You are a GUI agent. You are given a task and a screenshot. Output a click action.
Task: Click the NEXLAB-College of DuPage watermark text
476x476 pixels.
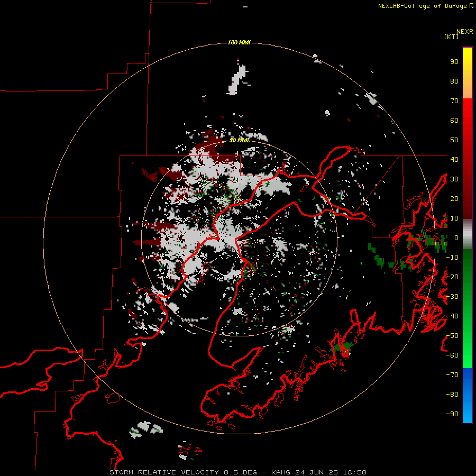422,6
